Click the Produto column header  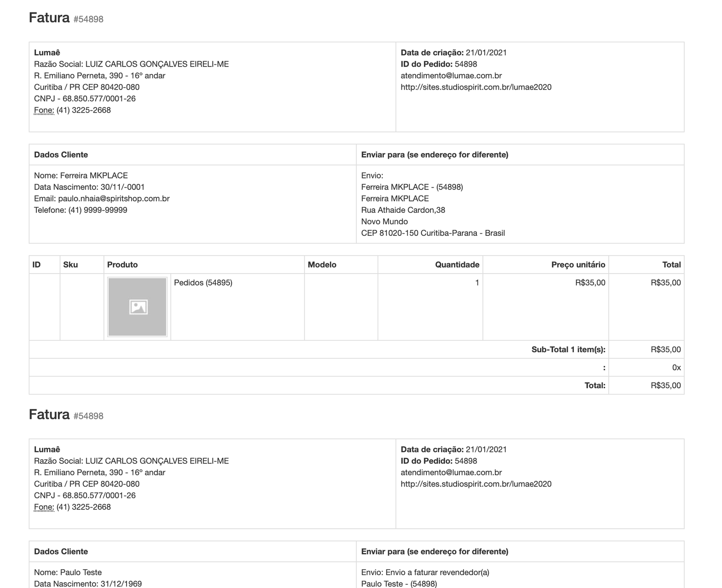point(122,265)
